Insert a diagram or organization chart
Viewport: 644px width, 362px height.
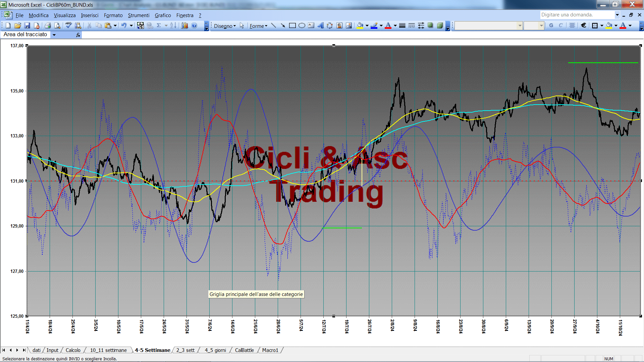tap(330, 25)
